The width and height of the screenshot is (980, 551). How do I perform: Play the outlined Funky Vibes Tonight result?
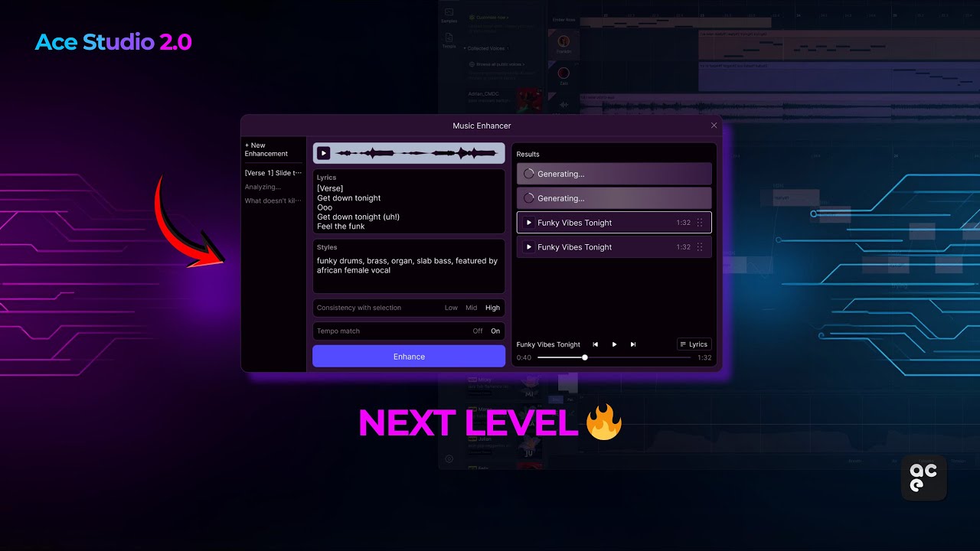click(528, 223)
